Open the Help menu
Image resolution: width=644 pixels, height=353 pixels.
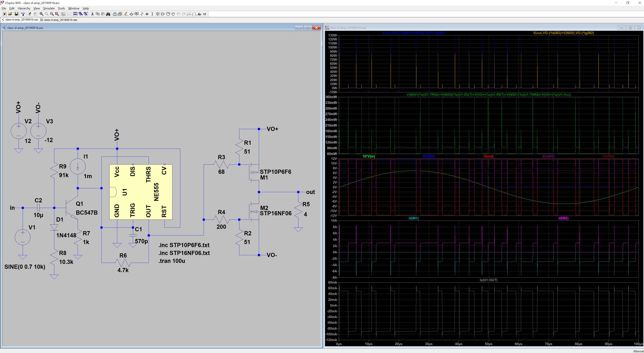click(x=86, y=8)
